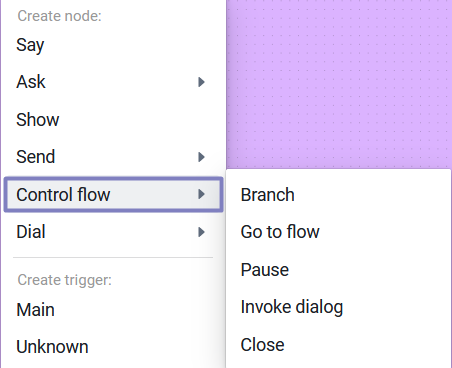452x368 pixels.
Task: Choose Invoke dialog from submenu
Action: click(338, 307)
